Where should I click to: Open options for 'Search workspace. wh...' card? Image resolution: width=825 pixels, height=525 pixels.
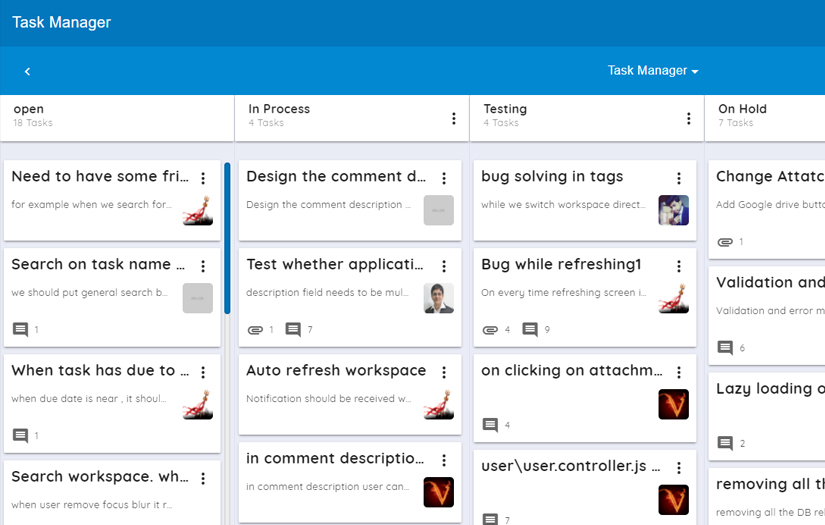(x=203, y=478)
